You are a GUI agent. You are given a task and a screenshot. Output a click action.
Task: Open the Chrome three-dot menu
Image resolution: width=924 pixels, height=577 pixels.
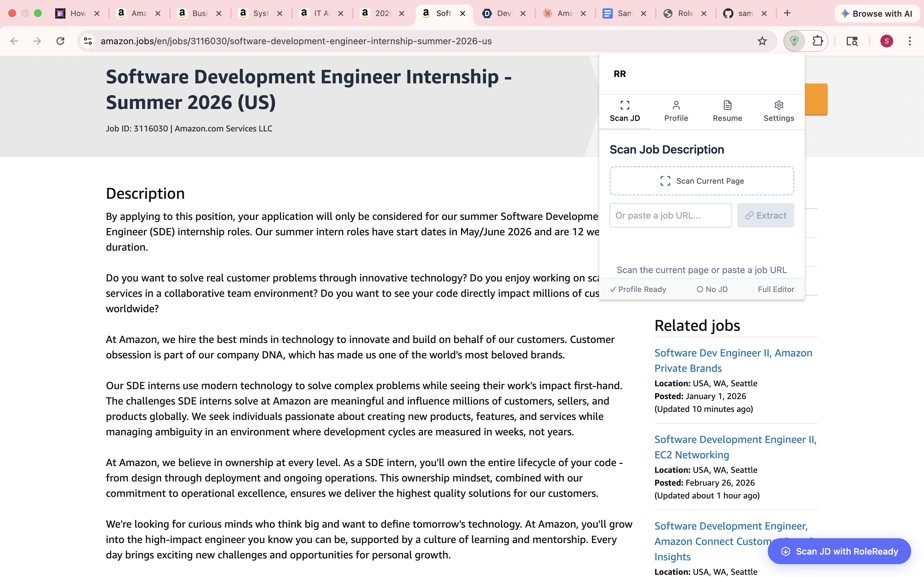click(x=910, y=41)
